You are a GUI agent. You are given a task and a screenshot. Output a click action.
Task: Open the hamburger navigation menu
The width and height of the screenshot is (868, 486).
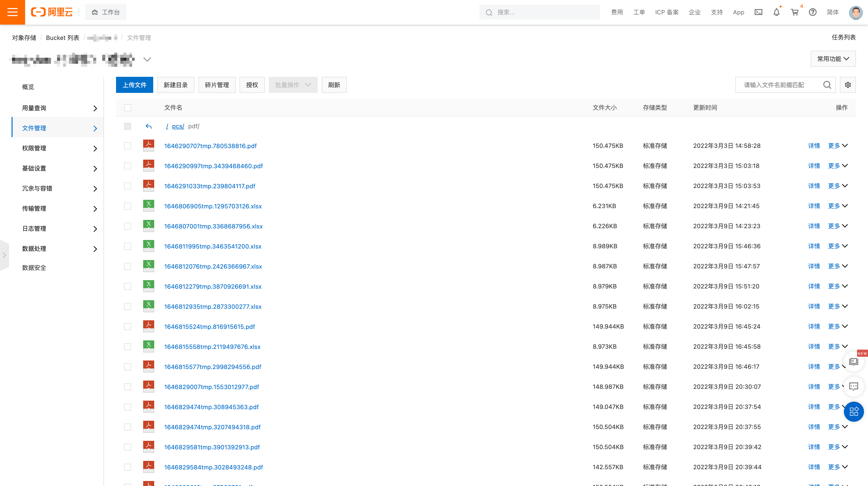pyautogui.click(x=13, y=12)
